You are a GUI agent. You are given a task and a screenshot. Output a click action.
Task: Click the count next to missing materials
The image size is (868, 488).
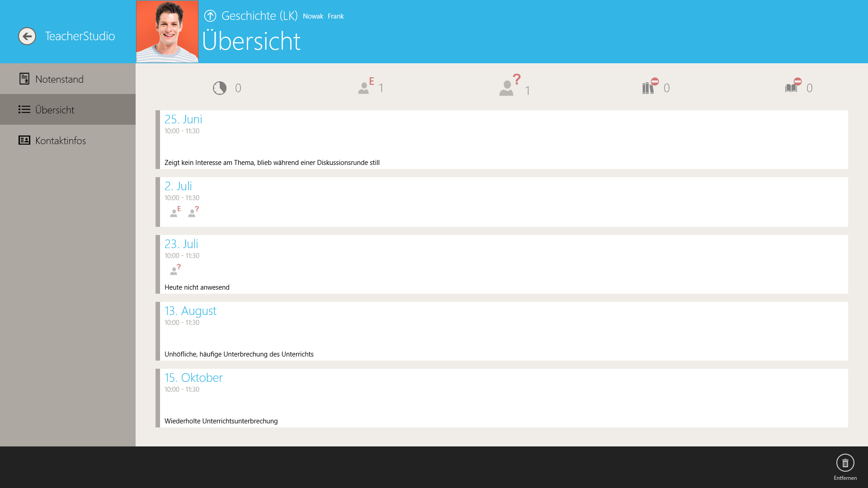pyautogui.click(x=667, y=88)
